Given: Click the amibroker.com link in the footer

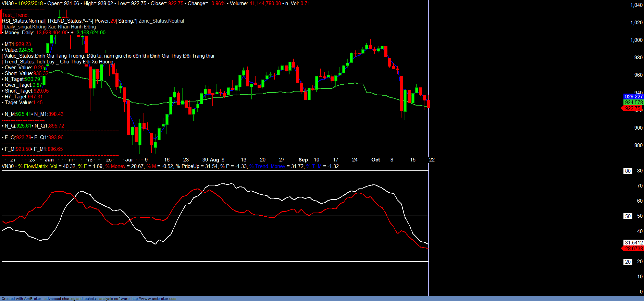Looking at the screenshot, I should (154, 299).
